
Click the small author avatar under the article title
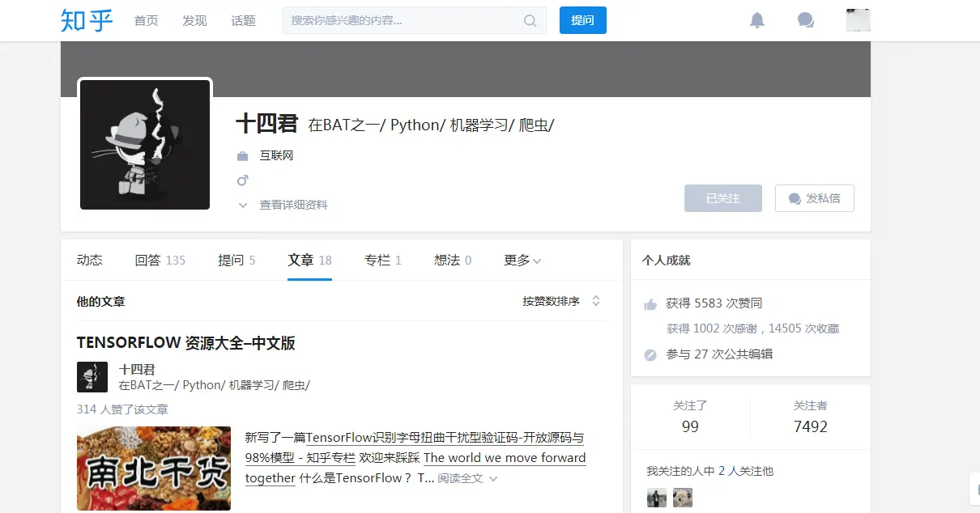coord(92,377)
